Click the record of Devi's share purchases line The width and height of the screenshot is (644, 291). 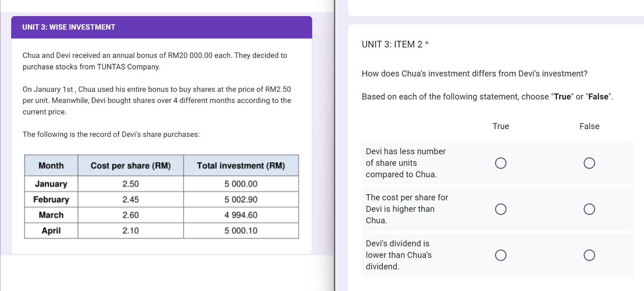111,134
